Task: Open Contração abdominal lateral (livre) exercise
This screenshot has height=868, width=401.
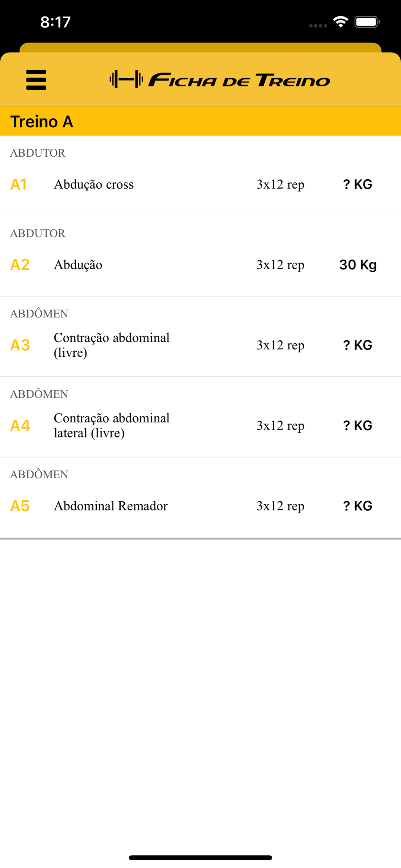Action: tap(112, 425)
